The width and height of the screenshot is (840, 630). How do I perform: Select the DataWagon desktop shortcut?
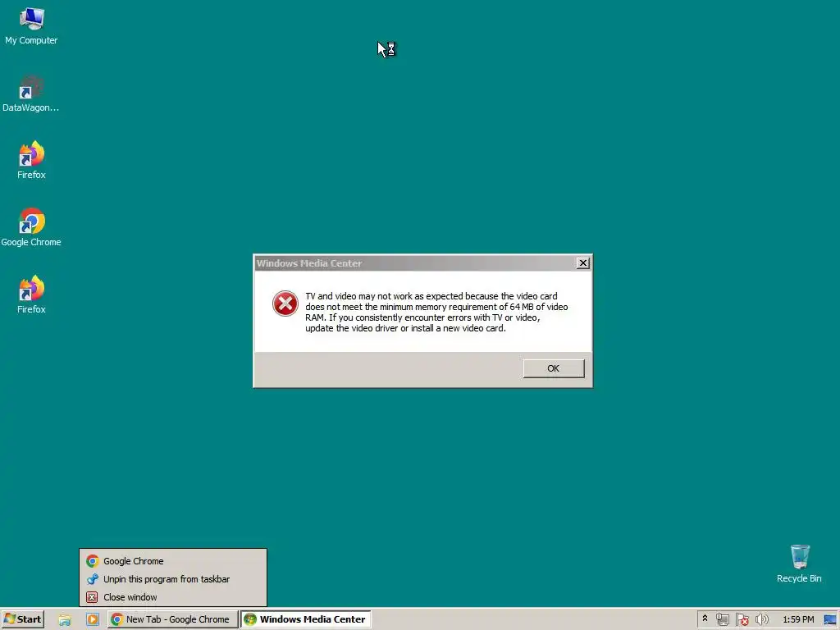30,94
